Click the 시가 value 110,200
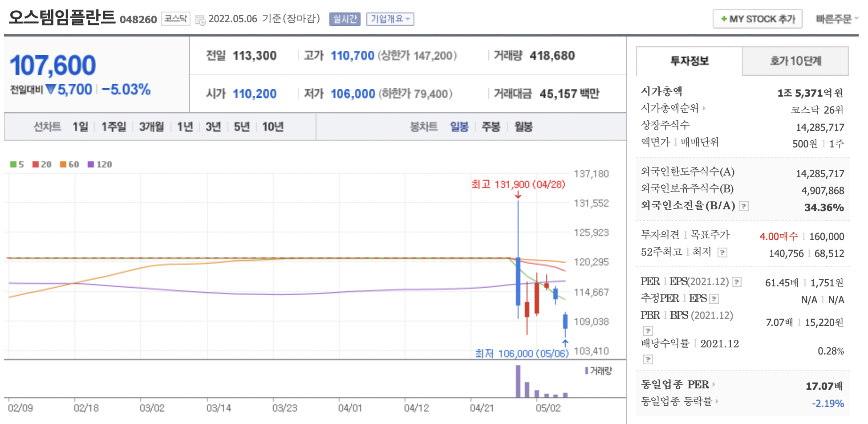The height and width of the screenshot is (424, 868). pos(255,94)
